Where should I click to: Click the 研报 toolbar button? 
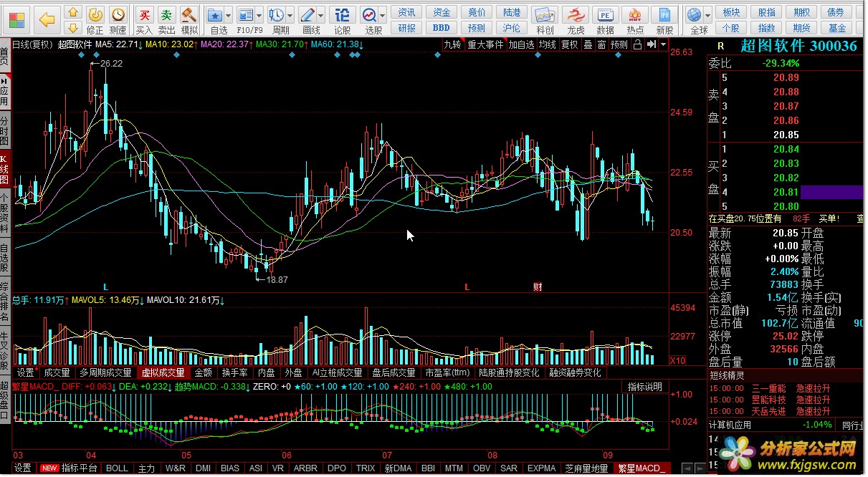pos(407,28)
